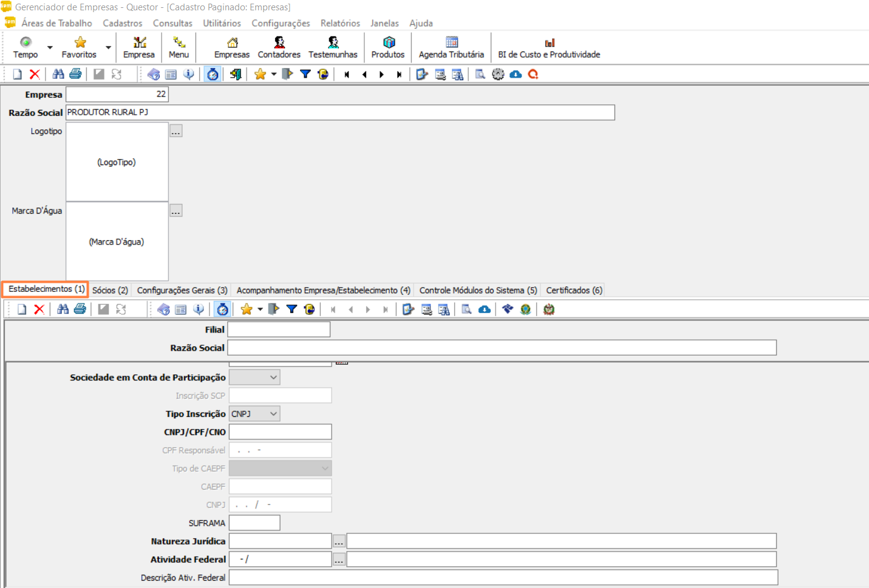This screenshot has width=869, height=588.
Task: Open Contadores from the toolbar
Action: coord(279,47)
